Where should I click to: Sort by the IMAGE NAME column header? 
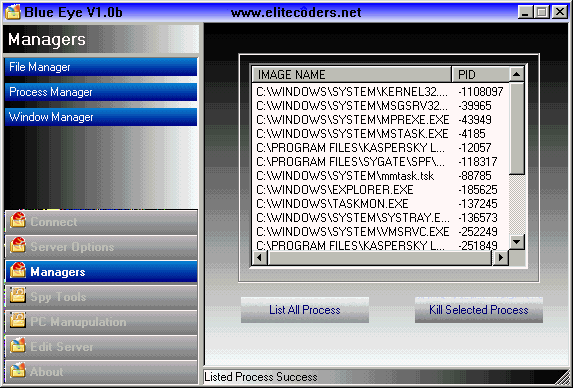352,75
